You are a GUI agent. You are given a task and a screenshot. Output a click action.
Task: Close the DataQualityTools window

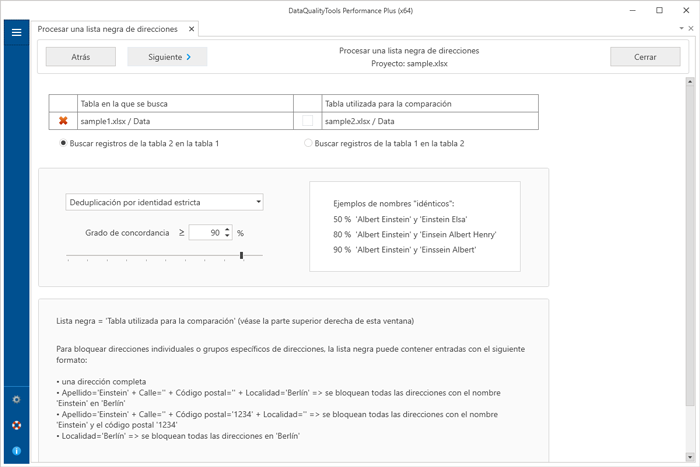pyautogui.click(x=686, y=10)
